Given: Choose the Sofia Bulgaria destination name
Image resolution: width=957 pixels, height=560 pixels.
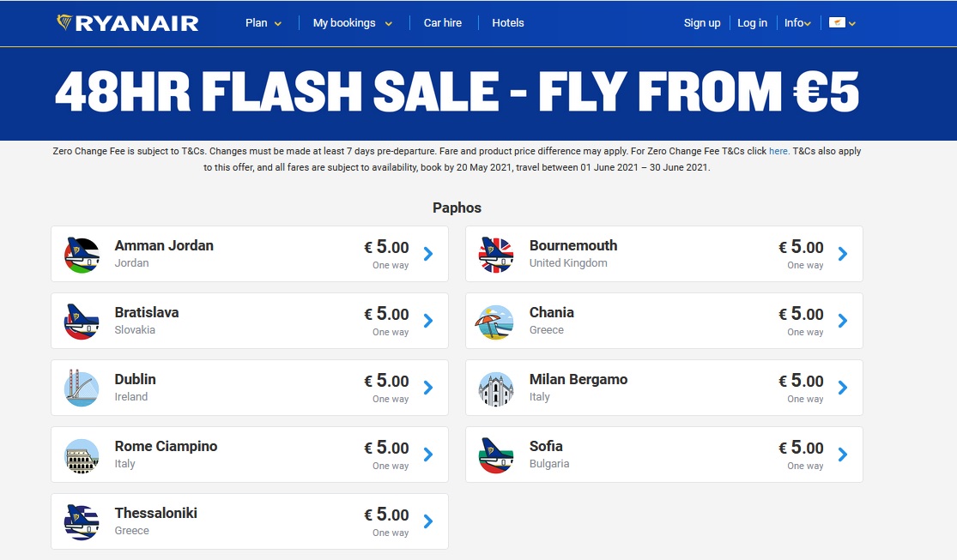Looking at the screenshot, I should click(x=546, y=447).
